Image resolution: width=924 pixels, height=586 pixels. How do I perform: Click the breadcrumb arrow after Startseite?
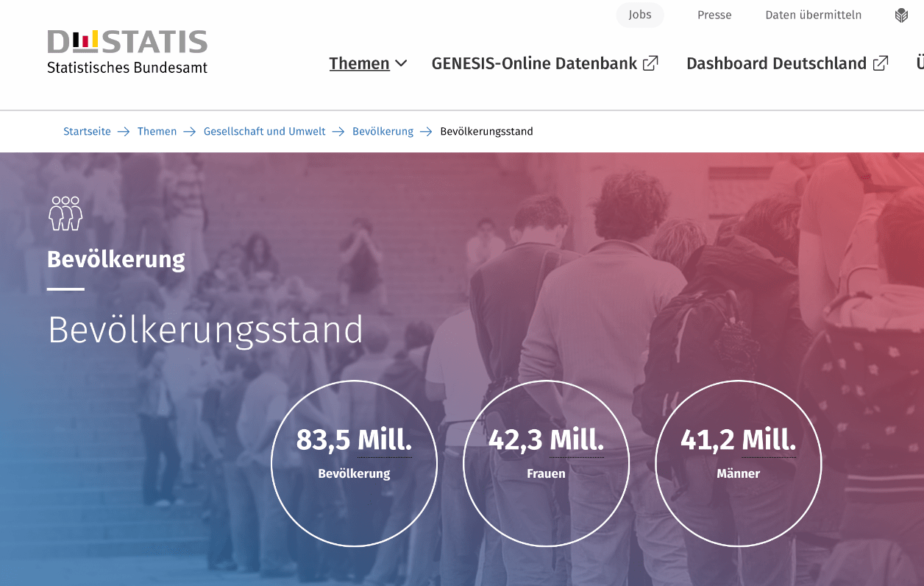(124, 132)
